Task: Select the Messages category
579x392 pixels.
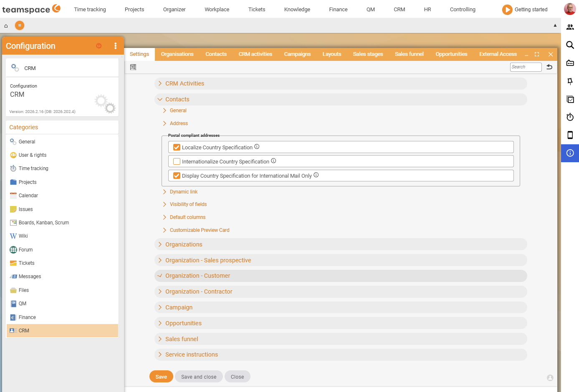Action: [x=62, y=276]
